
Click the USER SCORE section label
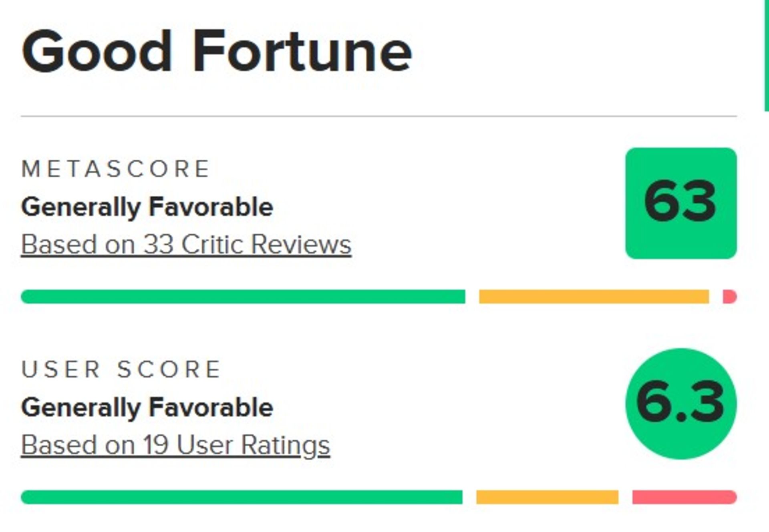121,369
